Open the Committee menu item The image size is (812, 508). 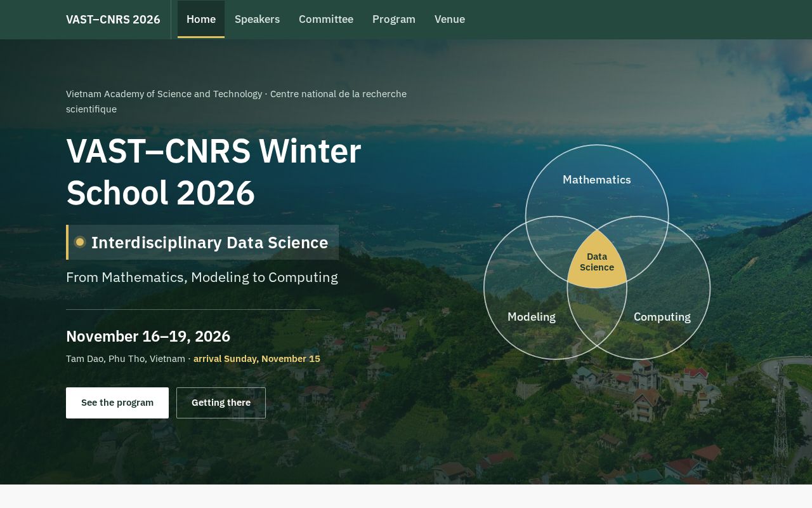pyautogui.click(x=326, y=19)
